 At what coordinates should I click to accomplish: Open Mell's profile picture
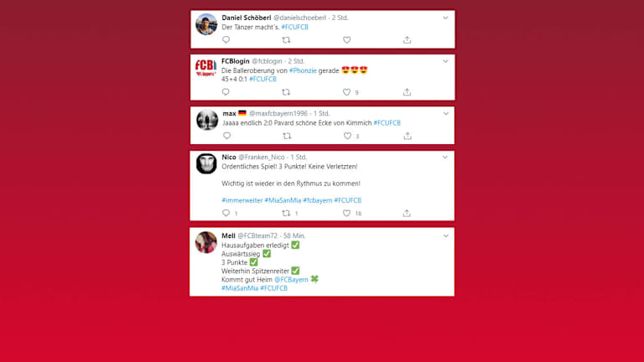(205, 242)
